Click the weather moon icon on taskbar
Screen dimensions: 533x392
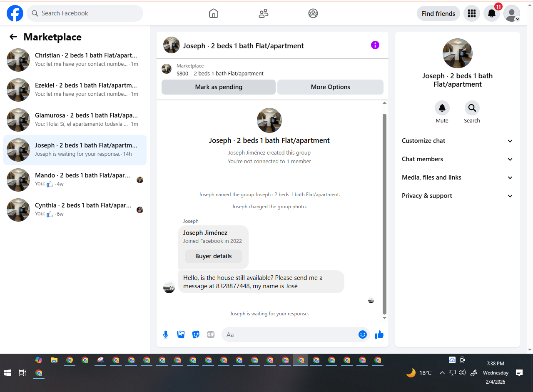pyautogui.click(x=411, y=373)
